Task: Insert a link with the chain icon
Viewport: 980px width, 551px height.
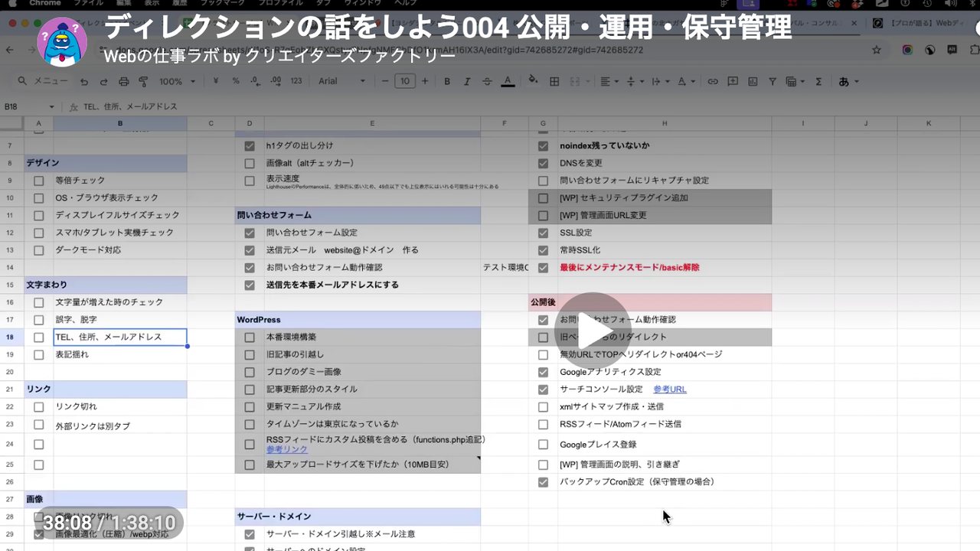Action: 713,81
